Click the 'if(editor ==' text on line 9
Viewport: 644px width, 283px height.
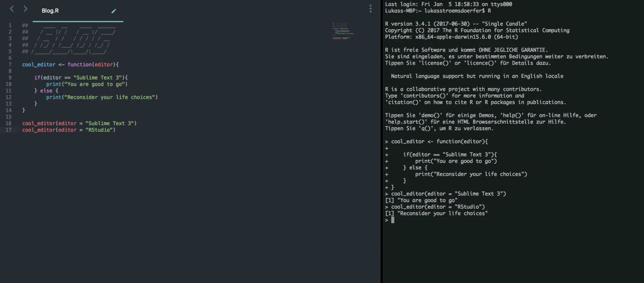(x=52, y=78)
